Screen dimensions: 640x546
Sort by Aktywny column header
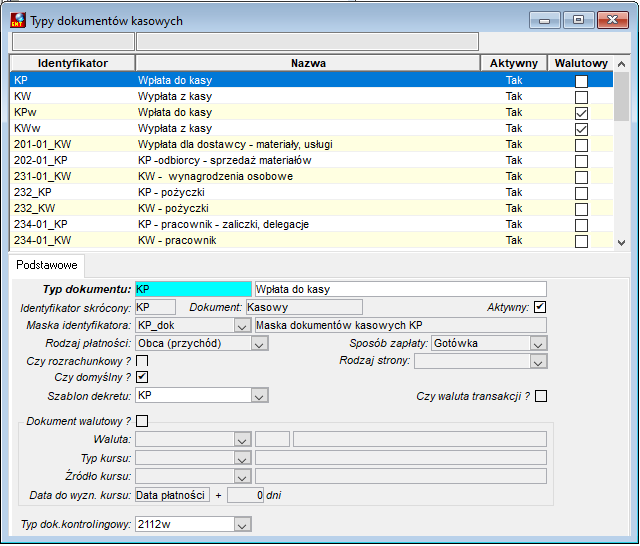point(514,63)
